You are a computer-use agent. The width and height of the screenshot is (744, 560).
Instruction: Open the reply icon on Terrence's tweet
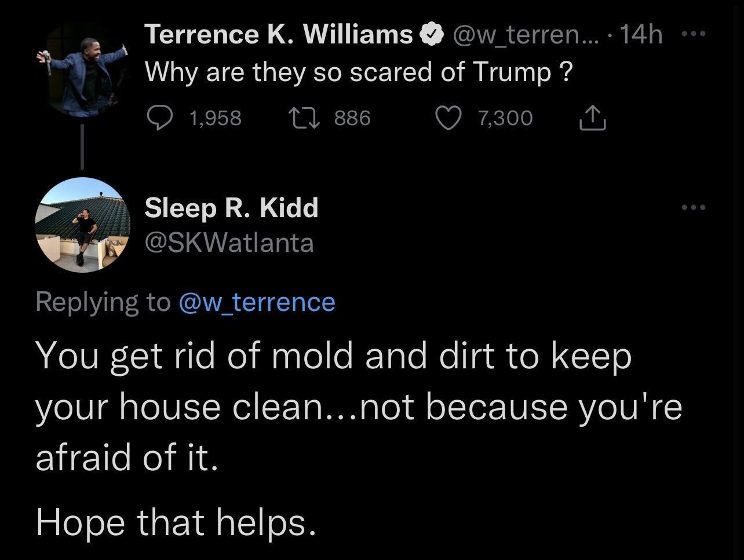[x=162, y=118]
